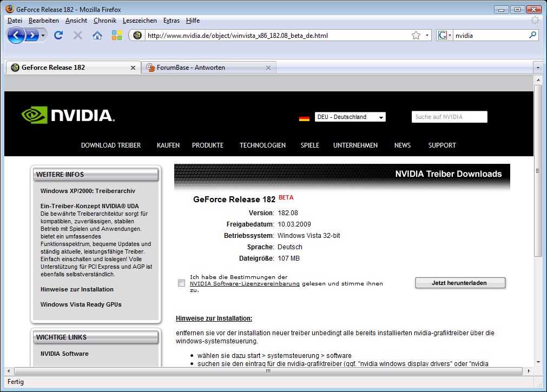
Task: Go forward with the Forward arrow button
Action: [x=32, y=35]
